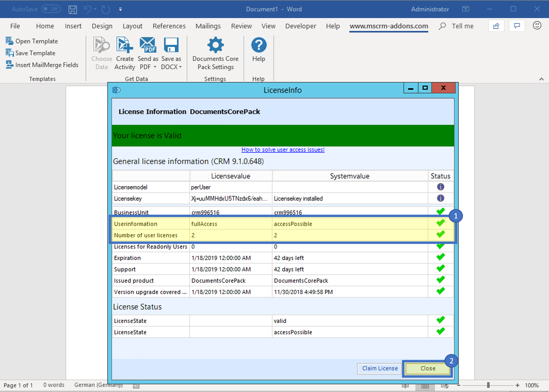Select the Licensekey value cell
The width and height of the screenshot is (549, 392).
(x=231, y=199)
